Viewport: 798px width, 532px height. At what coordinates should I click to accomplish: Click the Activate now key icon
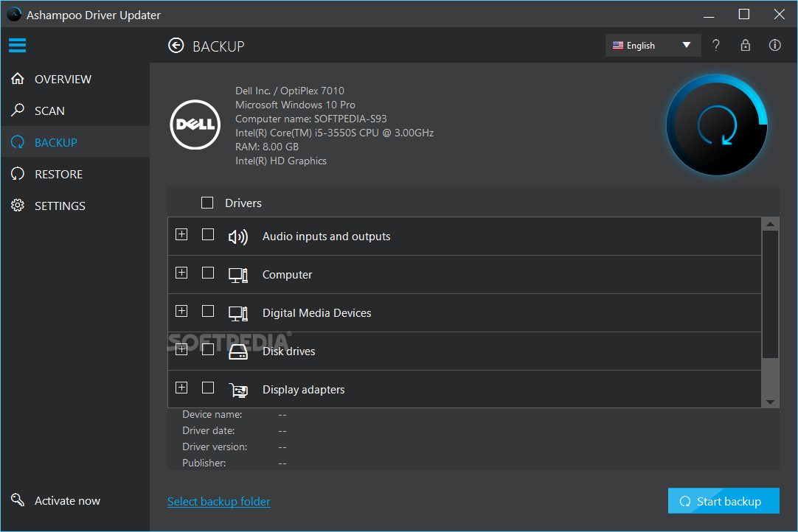click(18, 500)
